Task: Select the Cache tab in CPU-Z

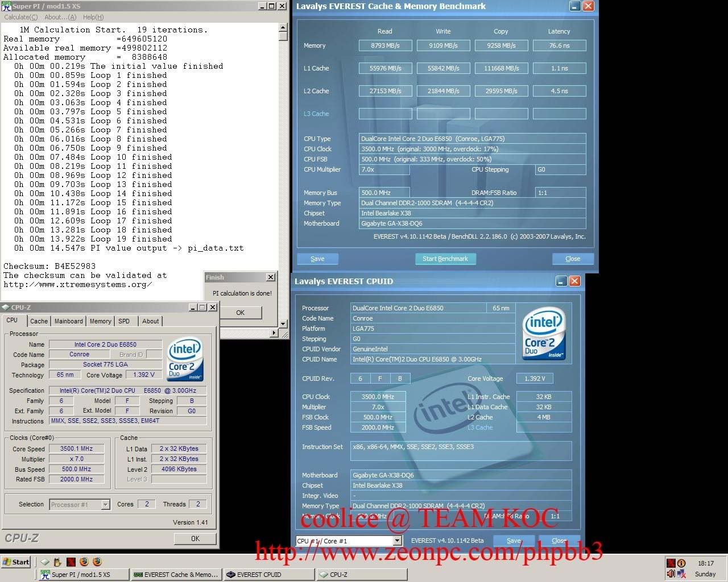Action: (x=39, y=321)
